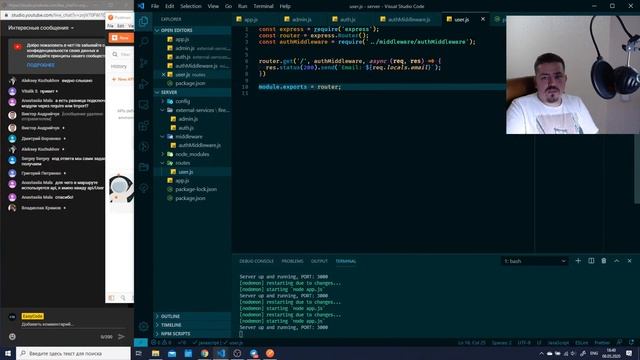
Task: Switch to Postman from the taskbar
Action: 270,353
